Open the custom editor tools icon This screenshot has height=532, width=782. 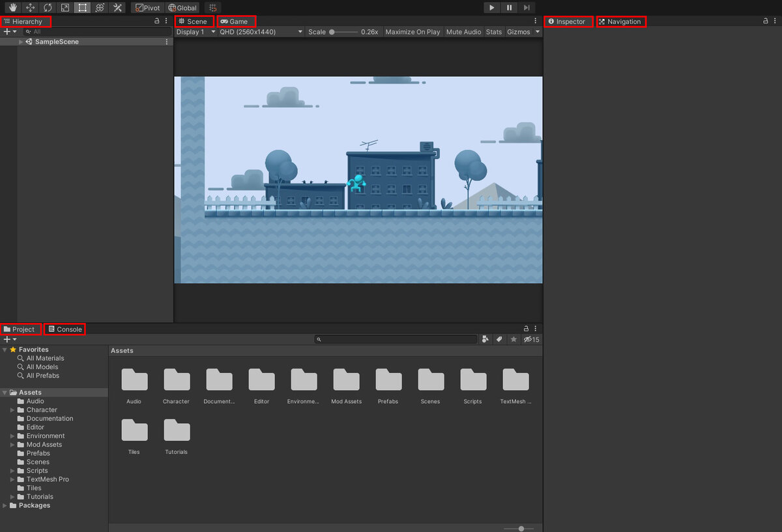(x=117, y=8)
